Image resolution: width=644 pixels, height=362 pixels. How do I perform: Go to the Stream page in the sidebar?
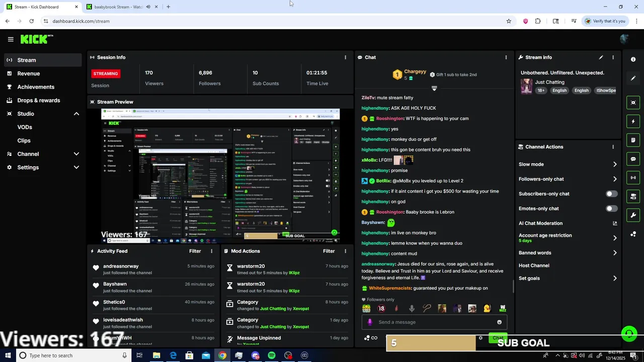[x=43, y=60]
